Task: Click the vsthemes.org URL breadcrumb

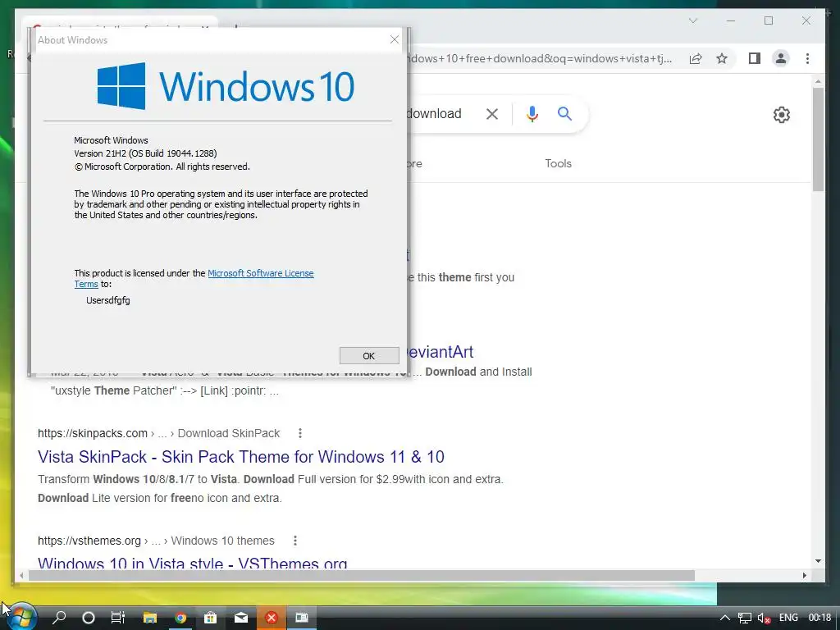Action: [x=156, y=541]
